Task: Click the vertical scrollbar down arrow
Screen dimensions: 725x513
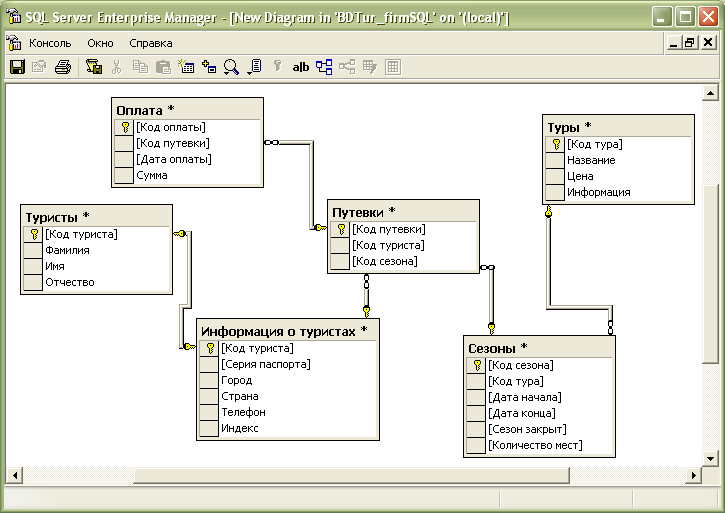Action: (711, 454)
